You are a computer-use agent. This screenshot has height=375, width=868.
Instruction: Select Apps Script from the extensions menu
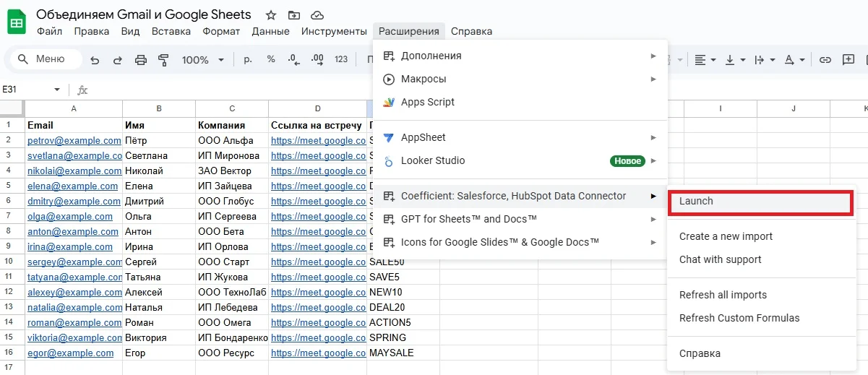coord(427,102)
